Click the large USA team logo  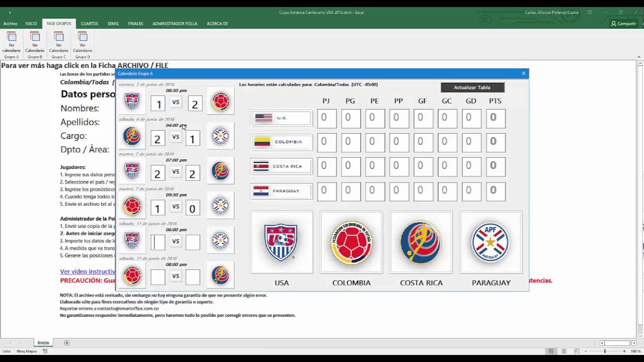click(x=281, y=242)
